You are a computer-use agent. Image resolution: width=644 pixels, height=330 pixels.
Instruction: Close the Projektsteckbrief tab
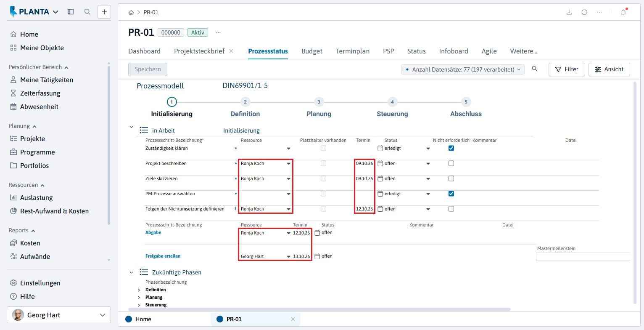coord(231,51)
